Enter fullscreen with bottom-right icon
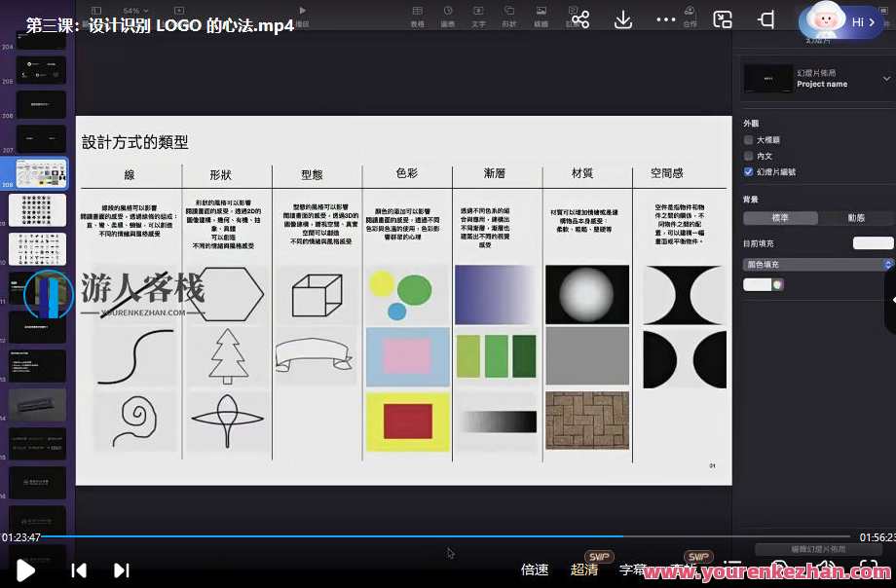This screenshot has width=896, height=588. [868, 568]
